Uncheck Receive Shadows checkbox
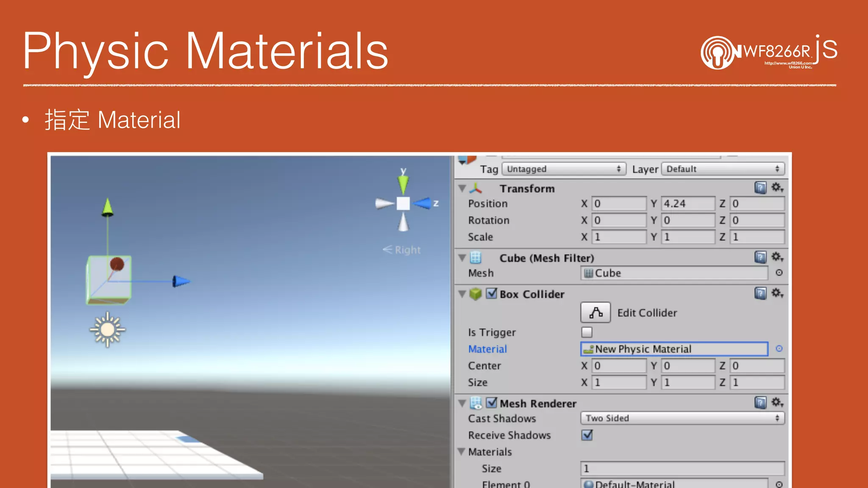Screen dimensions: 868x488 (x=587, y=435)
